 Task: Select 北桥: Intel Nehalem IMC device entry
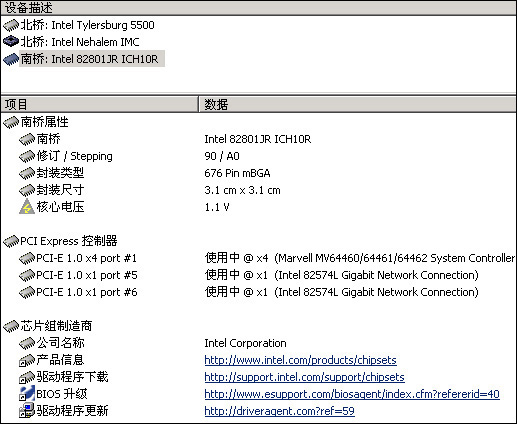(80, 42)
